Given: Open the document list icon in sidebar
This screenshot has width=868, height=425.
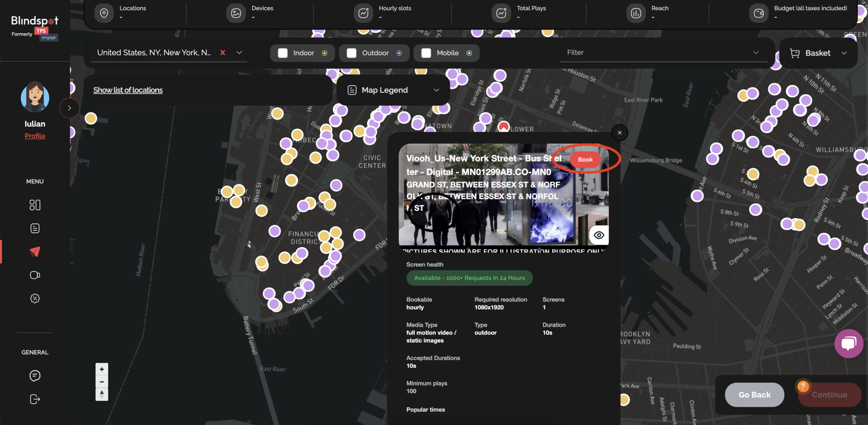Looking at the screenshot, I should 35,228.
